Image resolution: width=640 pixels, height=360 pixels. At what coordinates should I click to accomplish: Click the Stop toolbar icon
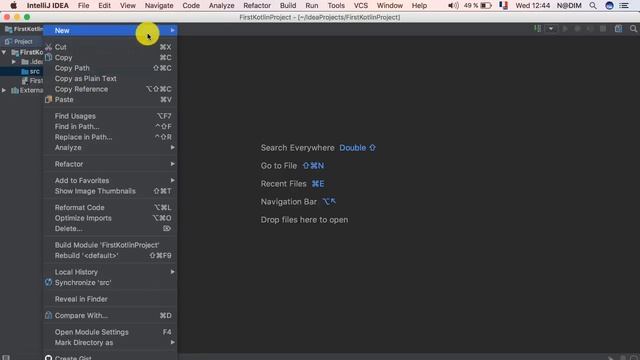pos(603,29)
